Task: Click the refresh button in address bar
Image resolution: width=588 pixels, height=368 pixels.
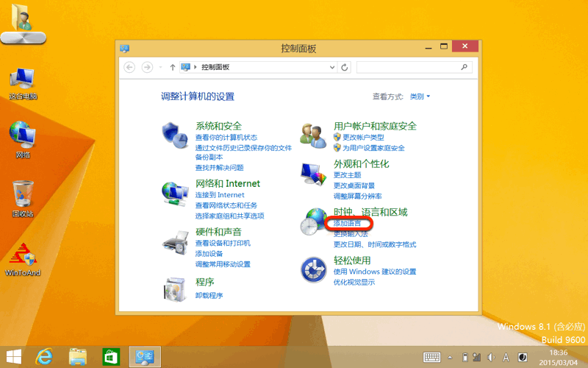Action: (345, 67)
